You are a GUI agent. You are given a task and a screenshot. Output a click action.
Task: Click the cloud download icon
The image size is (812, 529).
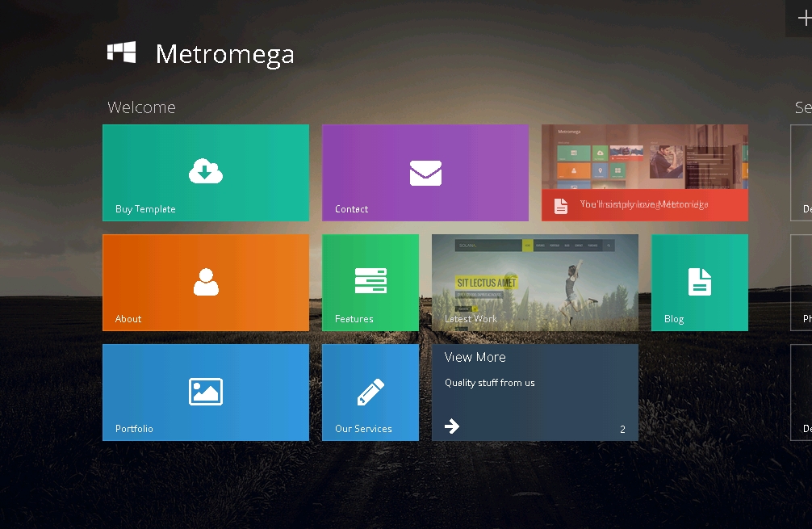[206, 171]
